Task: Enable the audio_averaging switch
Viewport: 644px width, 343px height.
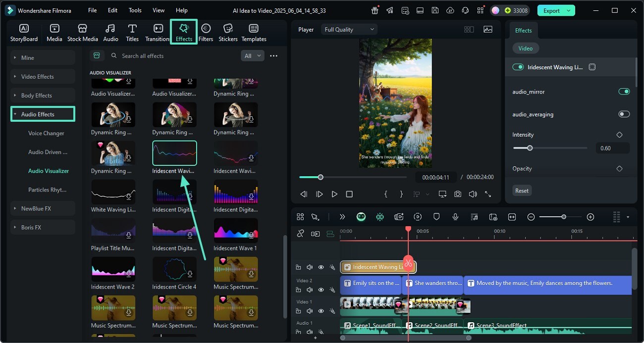Action: tap(624, 114)
